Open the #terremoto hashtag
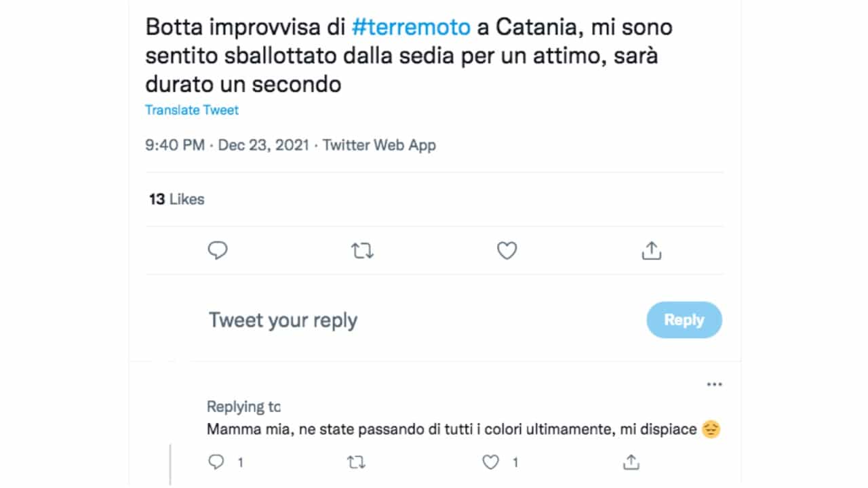This screenshot has width=868, height=488. pyautogui.click(x=412, y=27)
